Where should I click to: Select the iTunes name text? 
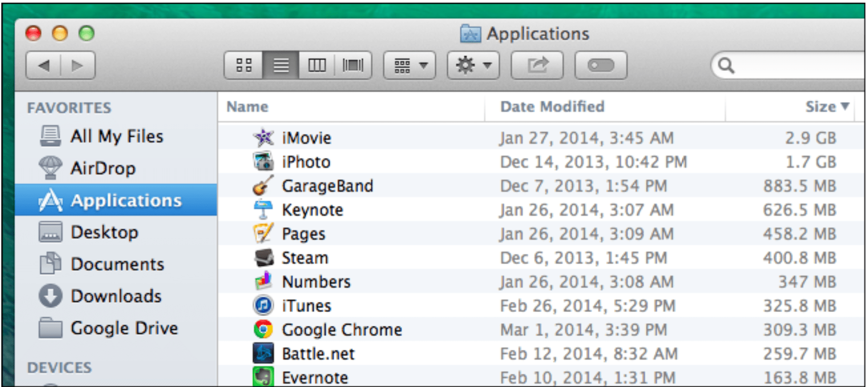(306, 305)
